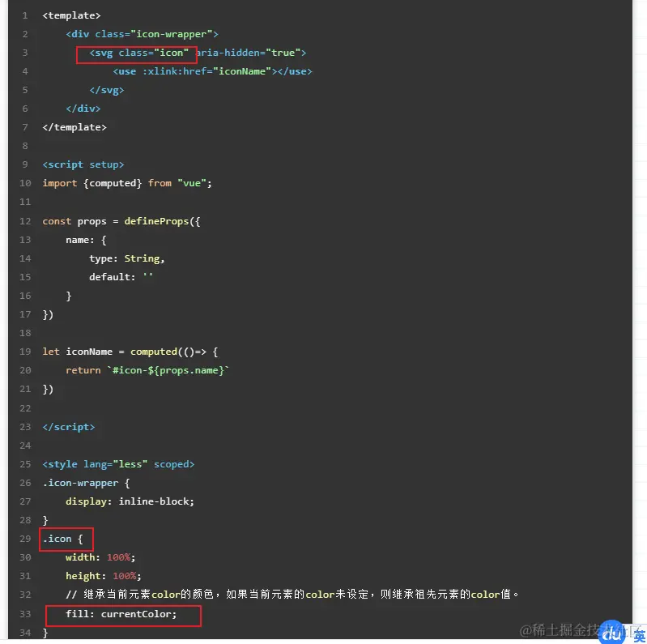Click the svg class="icon" text

[x=138, y=53]
